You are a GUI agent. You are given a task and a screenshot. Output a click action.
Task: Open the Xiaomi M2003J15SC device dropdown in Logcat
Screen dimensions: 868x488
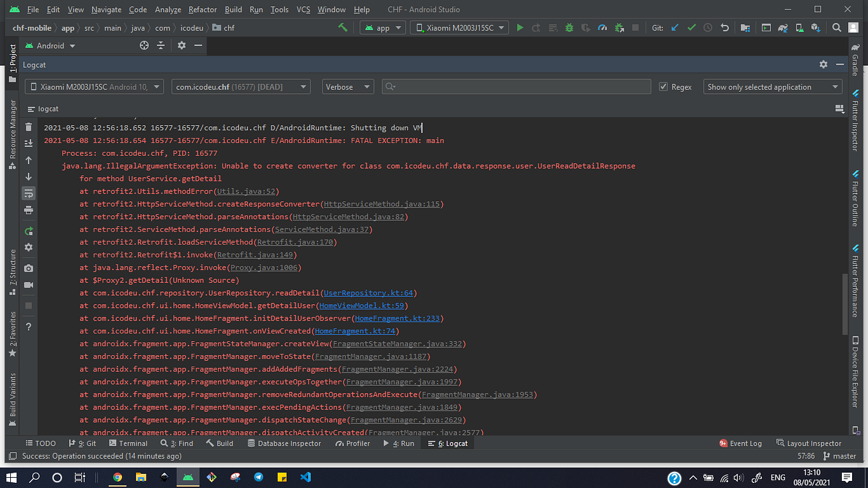click(95, 87)
